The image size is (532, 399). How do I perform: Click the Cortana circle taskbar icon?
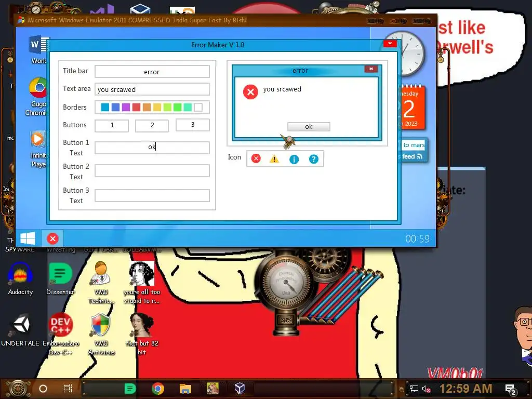43,389
